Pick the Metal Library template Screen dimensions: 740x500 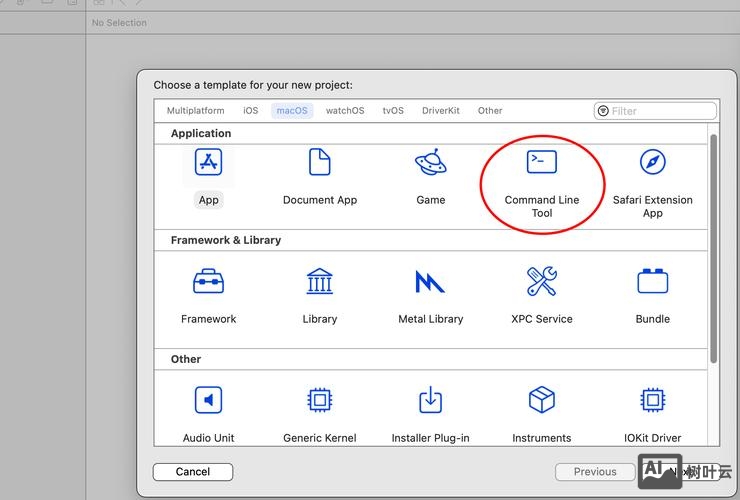click(430, 282)
